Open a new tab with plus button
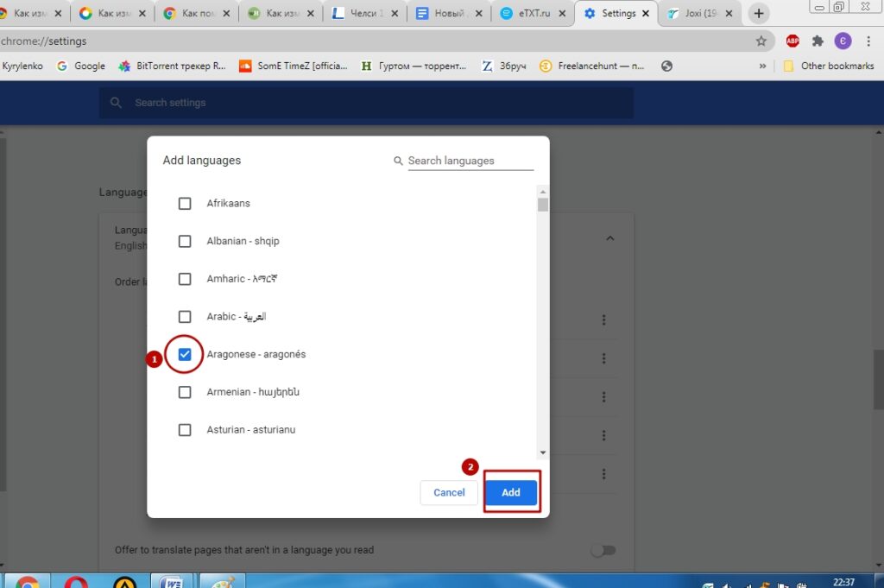 click(759, 14)
